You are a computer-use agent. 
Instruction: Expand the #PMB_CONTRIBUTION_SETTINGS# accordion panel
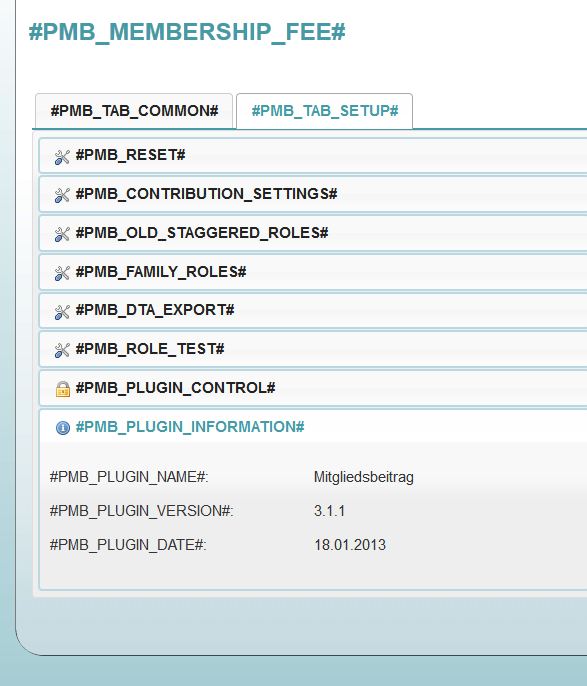click(313, 194)
